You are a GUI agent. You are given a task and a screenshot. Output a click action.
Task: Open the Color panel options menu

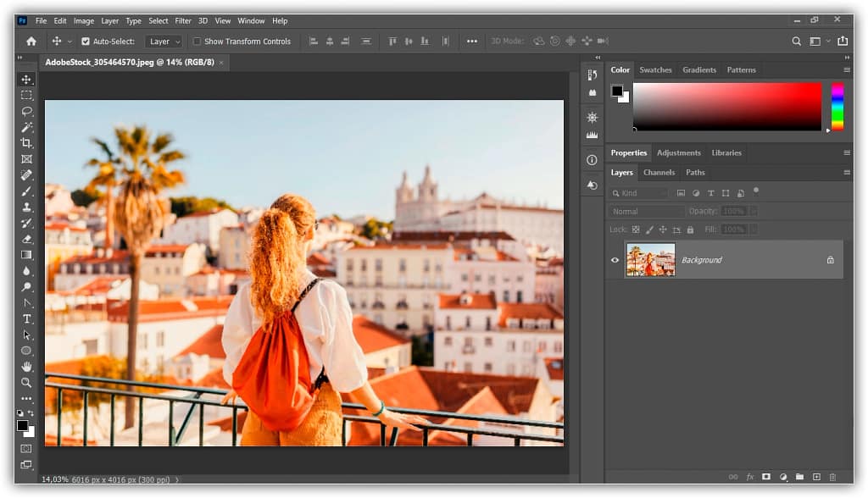(847, 69)
